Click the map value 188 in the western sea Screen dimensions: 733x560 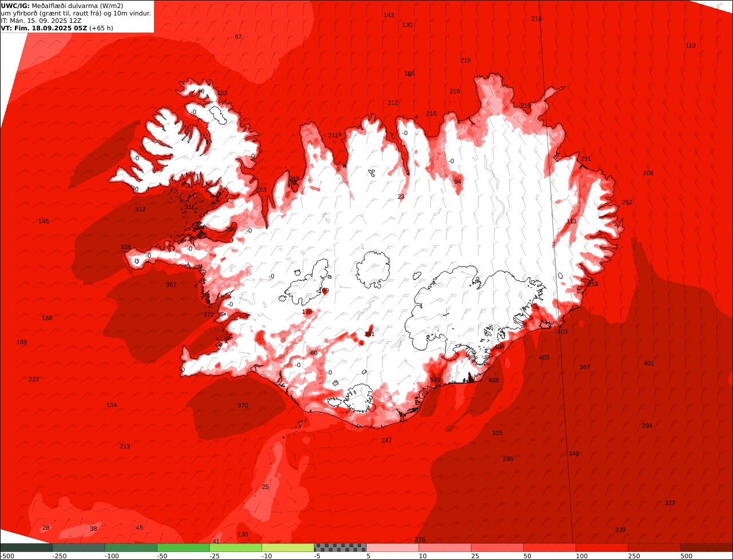click(x=47, y=318)
